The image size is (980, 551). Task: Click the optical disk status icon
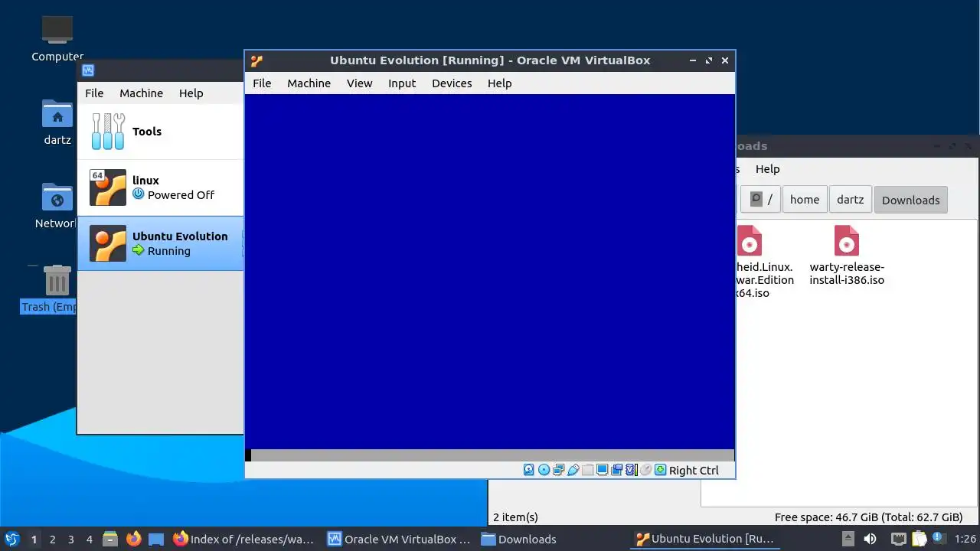point(544,470)
